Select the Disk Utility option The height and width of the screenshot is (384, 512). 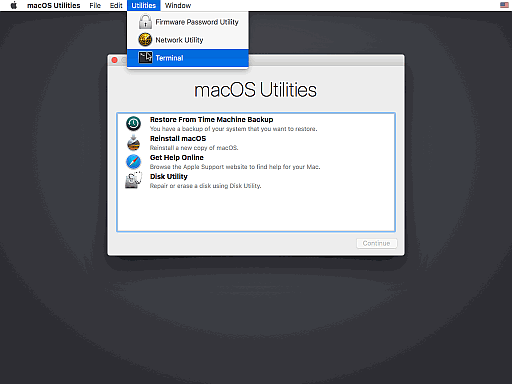coord(256,181)
